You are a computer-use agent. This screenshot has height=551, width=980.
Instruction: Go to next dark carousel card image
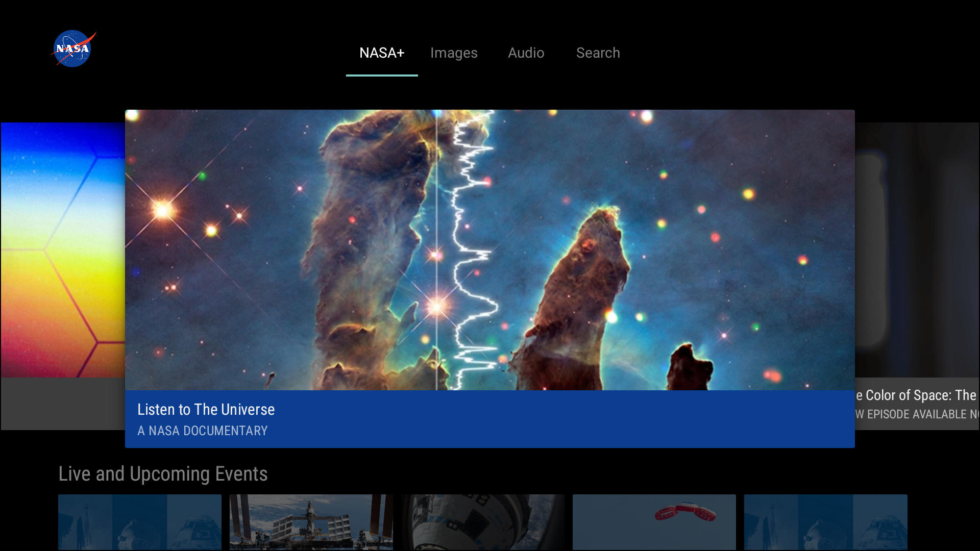click(x=917, y=250)
